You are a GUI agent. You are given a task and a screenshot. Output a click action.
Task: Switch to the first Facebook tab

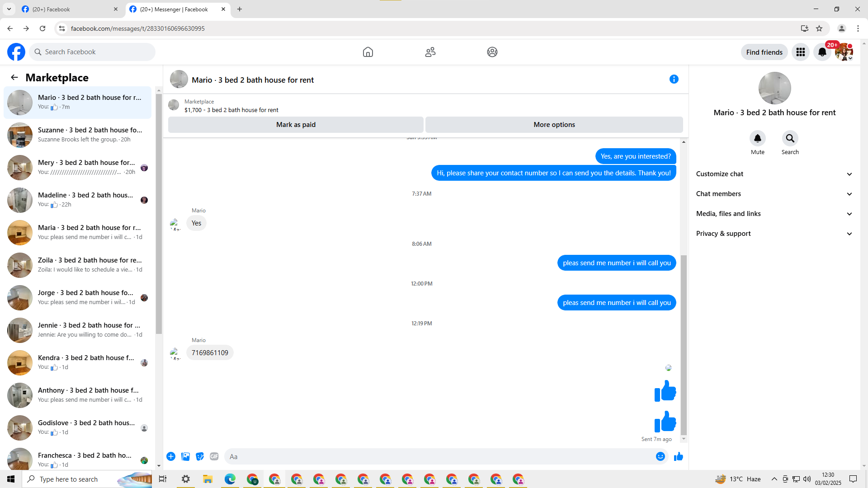[70, 9]
